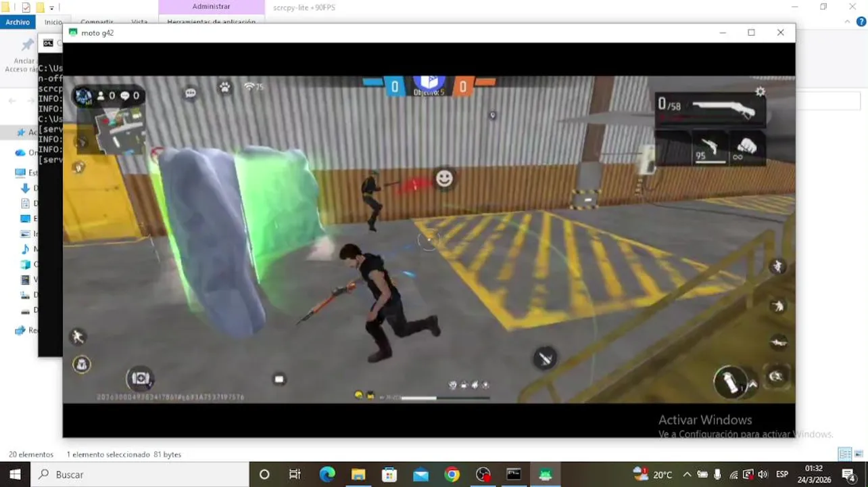Viewport: 868px width, 487px height.
Task: Tap the sprint running icon at left
Action: pos(78,336)
